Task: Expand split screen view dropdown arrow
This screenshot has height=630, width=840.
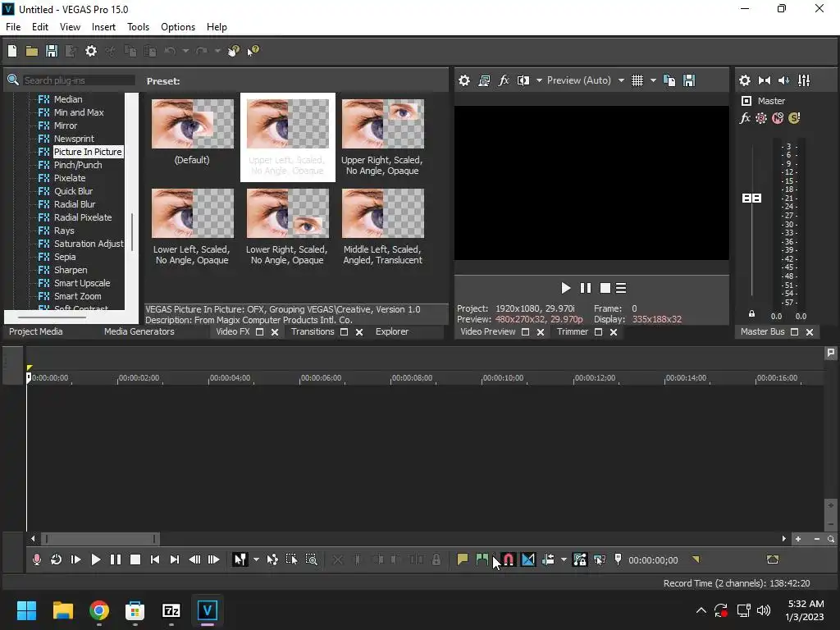Action: [x=539, y=80]
